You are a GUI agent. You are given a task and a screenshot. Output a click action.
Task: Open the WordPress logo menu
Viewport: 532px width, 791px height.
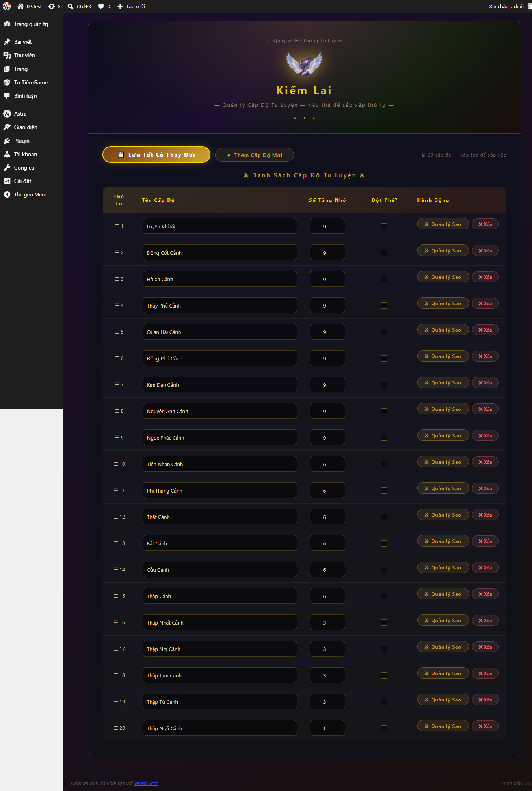coord(7,6)
